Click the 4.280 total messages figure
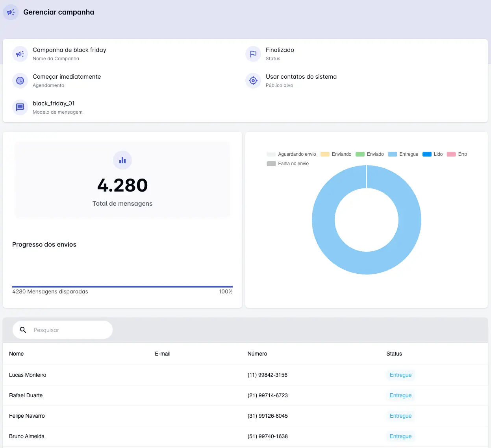This screenshot has width=491, height=448. tap(122, 185)
